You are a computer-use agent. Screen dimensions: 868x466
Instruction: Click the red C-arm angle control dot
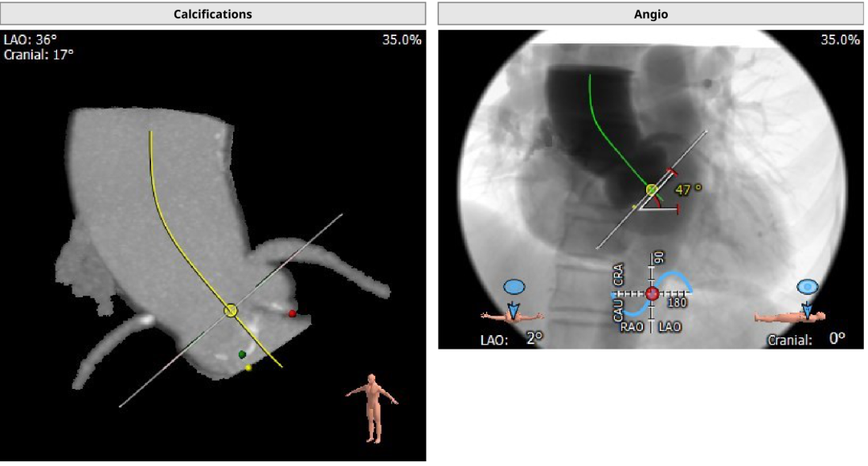652,293
